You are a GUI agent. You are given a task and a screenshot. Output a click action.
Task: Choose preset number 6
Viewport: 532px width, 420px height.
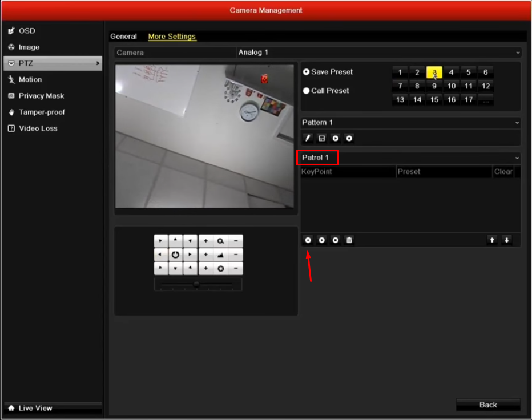click(x=486, y=72)
